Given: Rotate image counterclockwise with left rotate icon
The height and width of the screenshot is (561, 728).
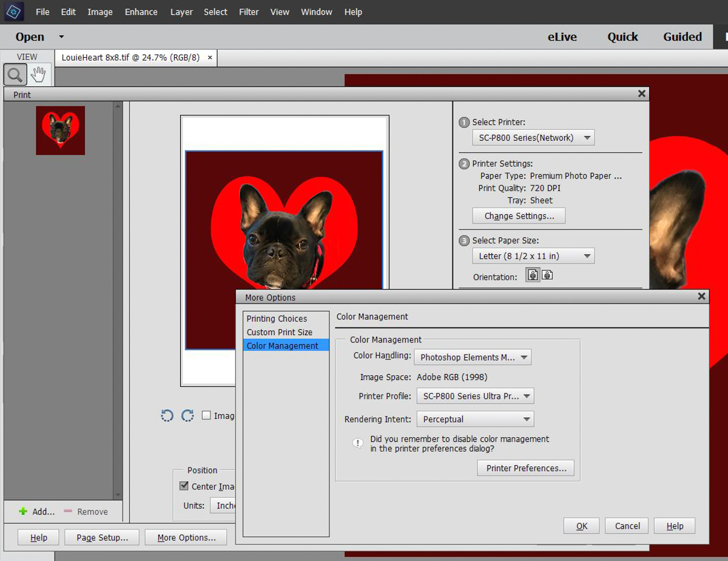Looking at the screenshot, I should (x=167, y=415).
